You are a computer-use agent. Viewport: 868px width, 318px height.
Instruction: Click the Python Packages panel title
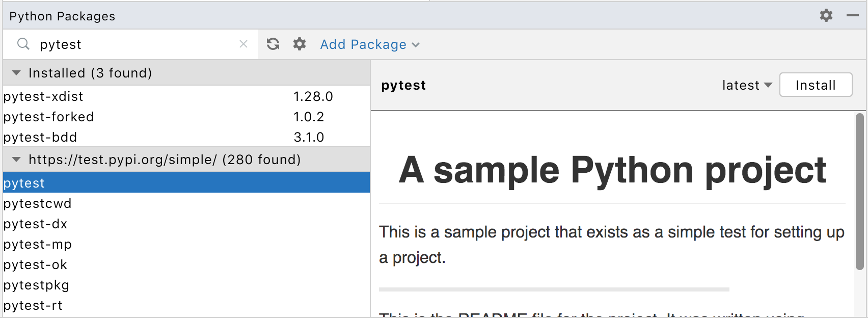[x=62, y=16]
